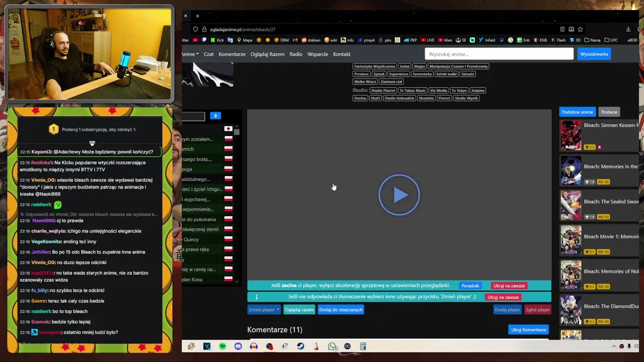Screen dimensions: 644x362
Task: Click the Wyszukiwarka button
Action: coord(594,54)
